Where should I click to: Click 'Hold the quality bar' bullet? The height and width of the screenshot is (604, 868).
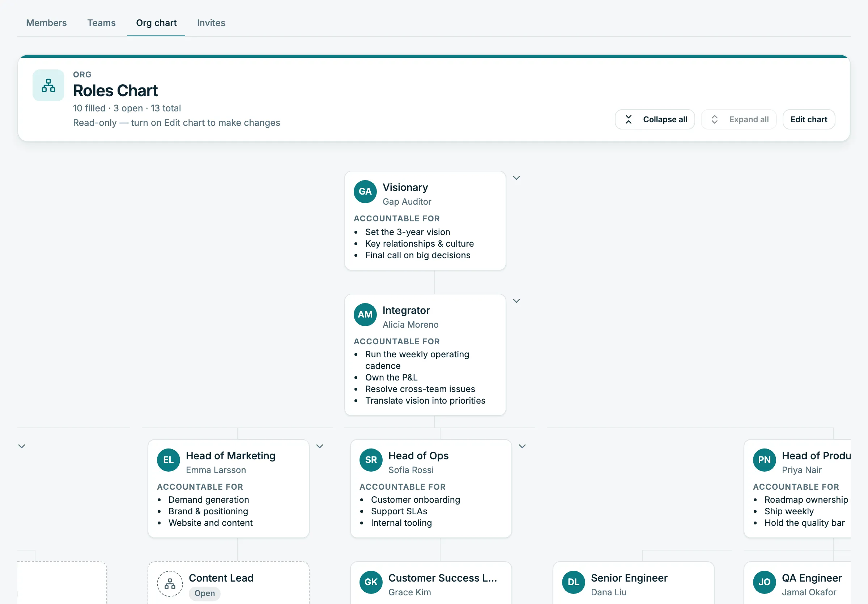point(804,523)
